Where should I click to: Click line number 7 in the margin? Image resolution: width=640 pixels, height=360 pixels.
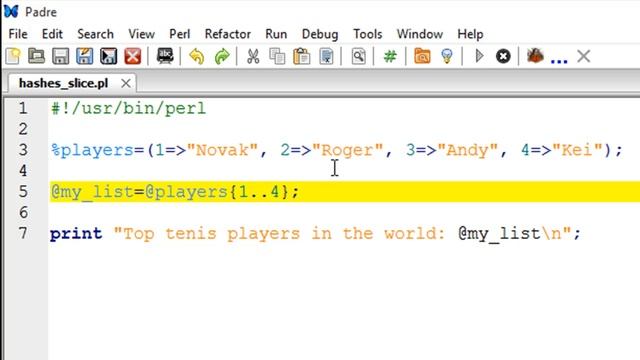tap(23, 233)
